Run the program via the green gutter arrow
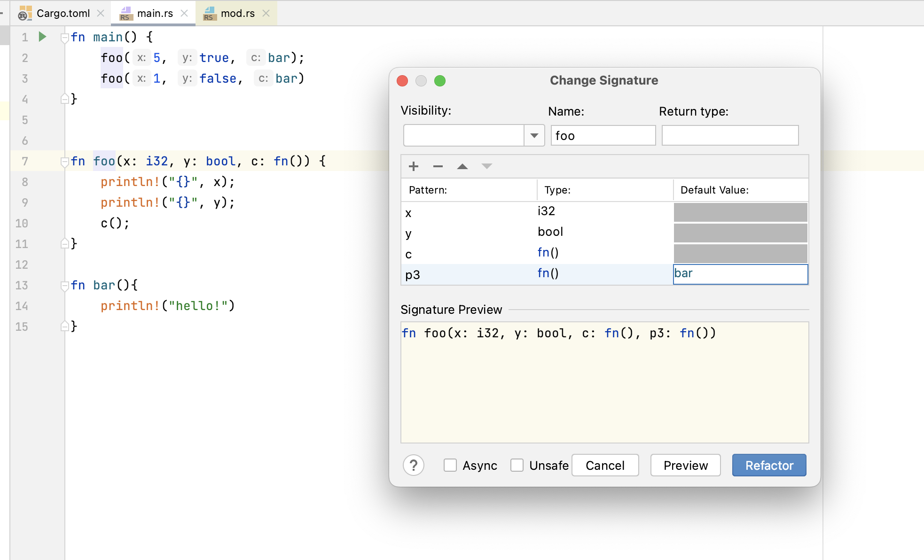Image resolution: width=924 pixels, height=560 pixels. 42,37
